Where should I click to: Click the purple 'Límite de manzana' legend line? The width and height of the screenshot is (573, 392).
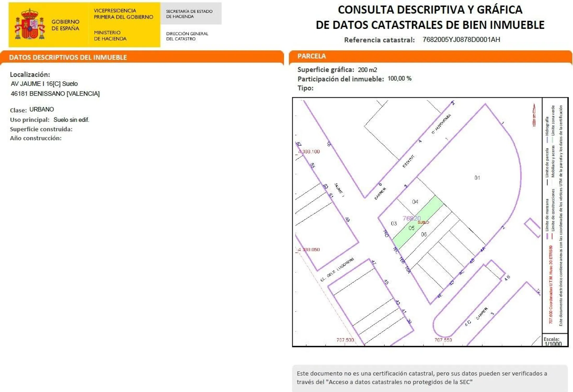pos(547,236)
